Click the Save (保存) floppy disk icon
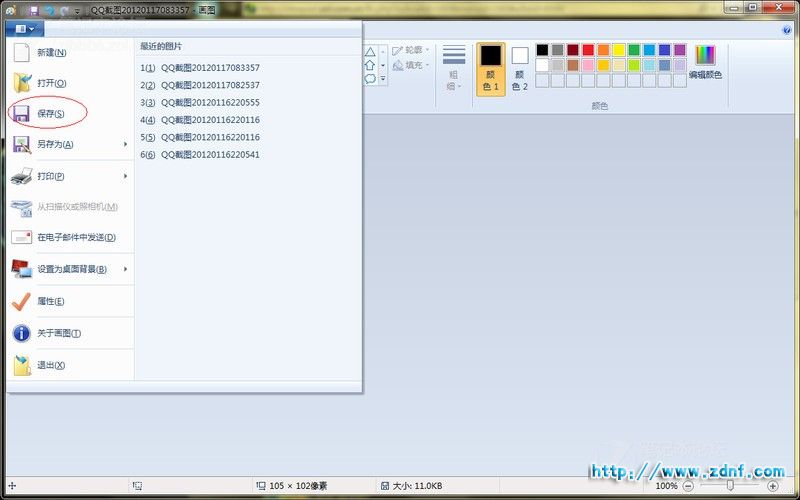Screen dimensions: 800x500 coord(21,114)
